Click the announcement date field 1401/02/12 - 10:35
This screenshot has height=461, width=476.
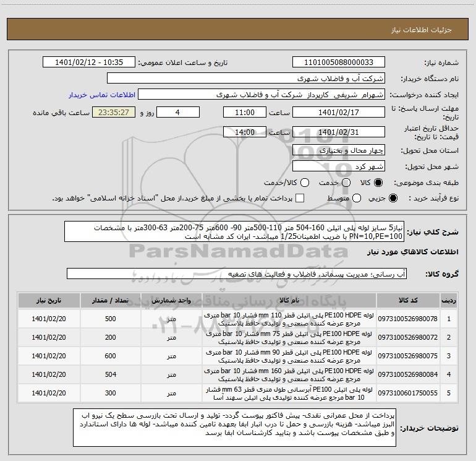coord(89,62)
